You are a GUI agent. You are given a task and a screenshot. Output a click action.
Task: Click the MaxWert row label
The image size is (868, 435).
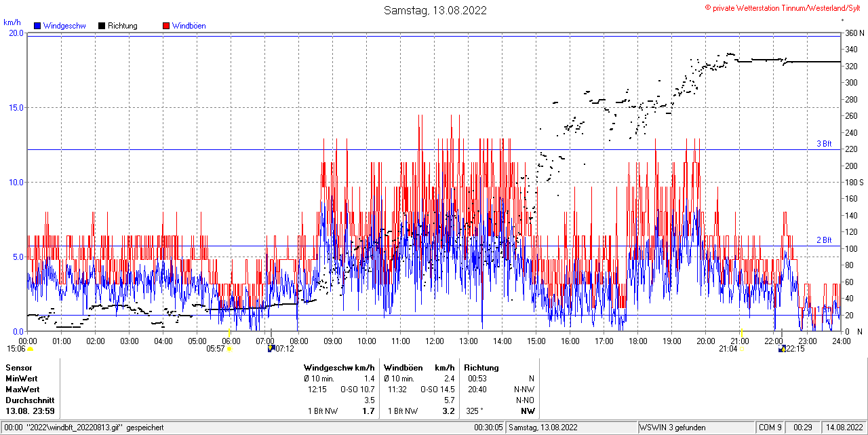pyautogui.click(x=22, y=390)
